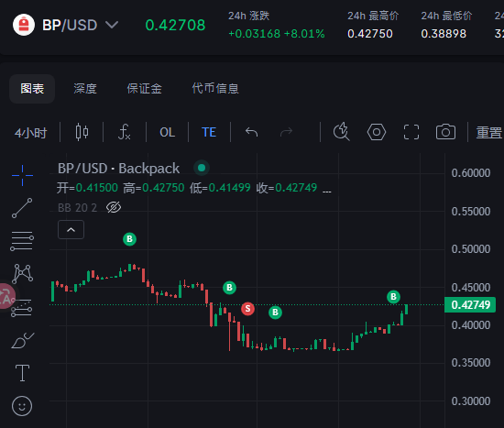
Task: Open chart settings hexagon icon
Action: [x=377, y=132]
